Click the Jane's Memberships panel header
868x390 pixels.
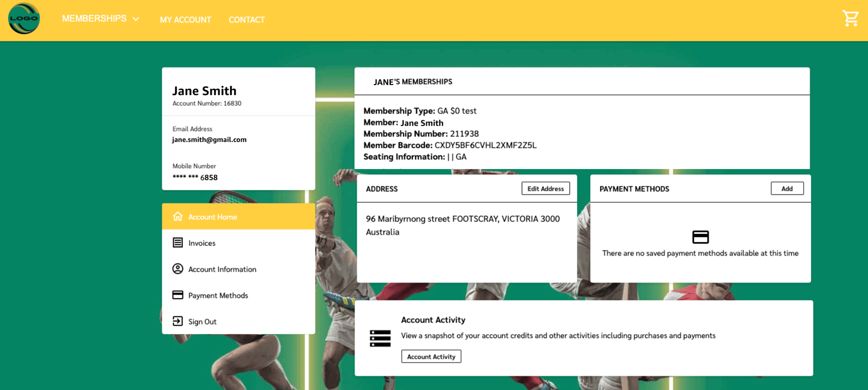click(413, 82)
